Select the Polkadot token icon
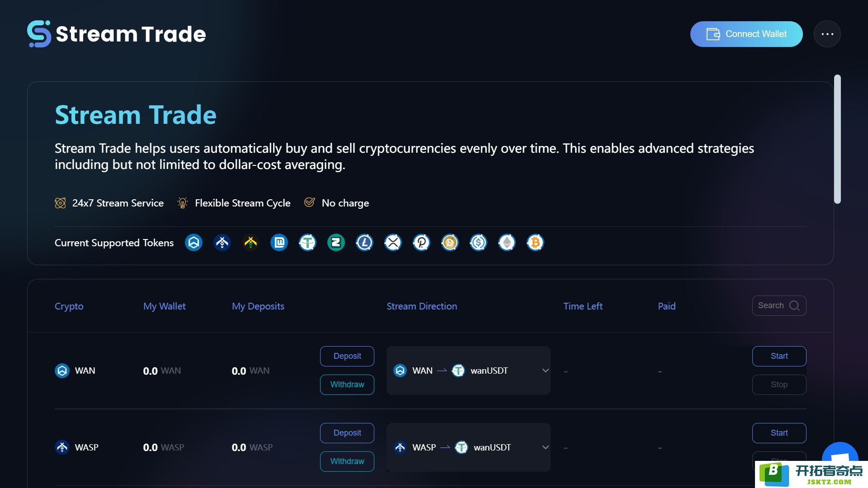Screen dimensions: 868x488 click(421, 243)
